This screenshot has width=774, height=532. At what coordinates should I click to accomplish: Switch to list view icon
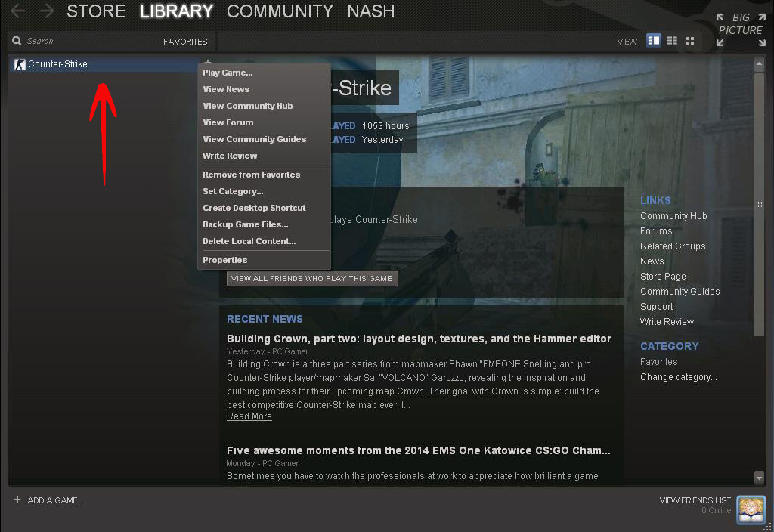pyautogui.click(x=672, y=41)
